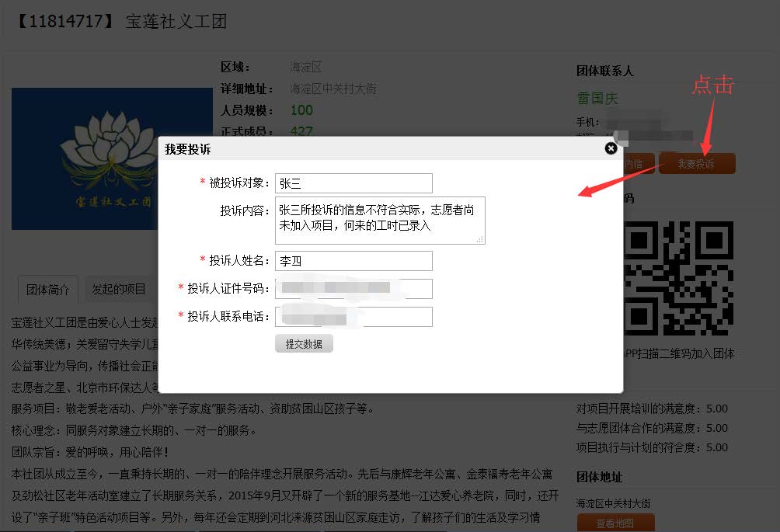Image resolution: width=780 pixels, height=532 pixels.
Task: Click the line starting 团队宗旨
Action: click(90, 452)
